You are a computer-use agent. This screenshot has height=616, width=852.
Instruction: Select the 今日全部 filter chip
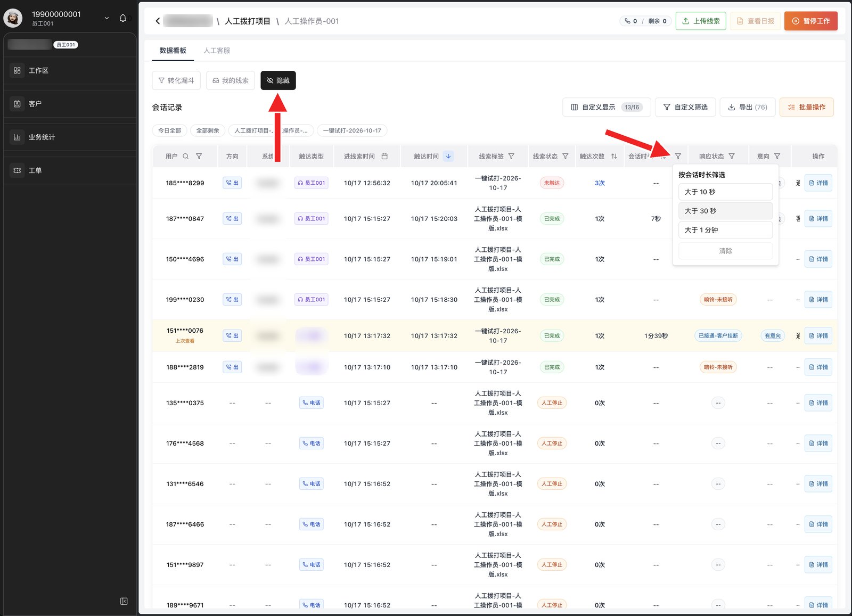click(x=169, y=130)
